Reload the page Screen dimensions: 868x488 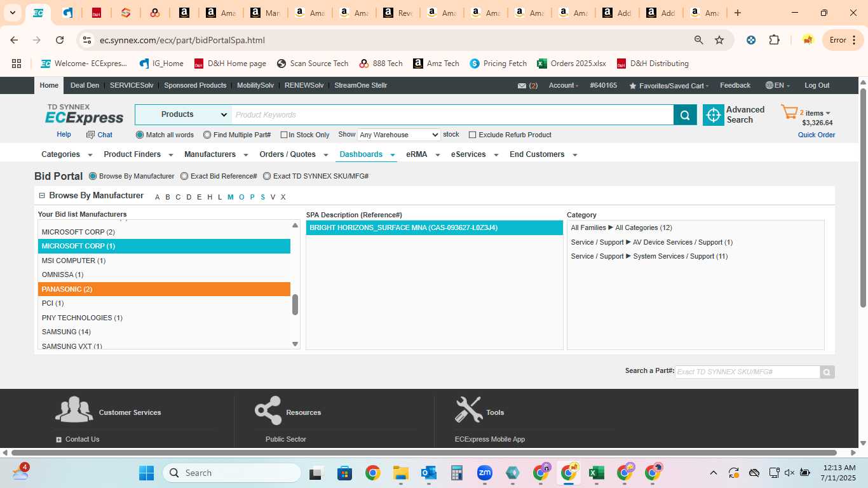pos(60,40)
